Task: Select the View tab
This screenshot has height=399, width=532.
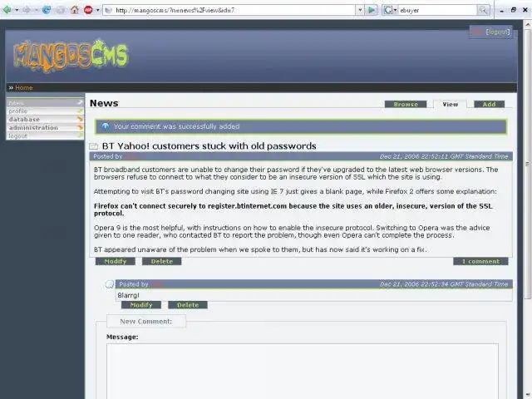Action: pos(450,104)
